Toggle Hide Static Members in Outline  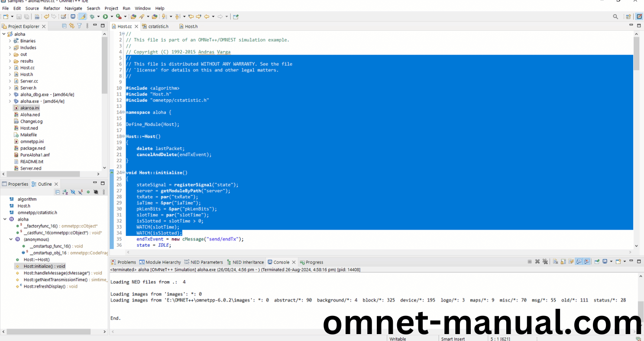(81, 192)
